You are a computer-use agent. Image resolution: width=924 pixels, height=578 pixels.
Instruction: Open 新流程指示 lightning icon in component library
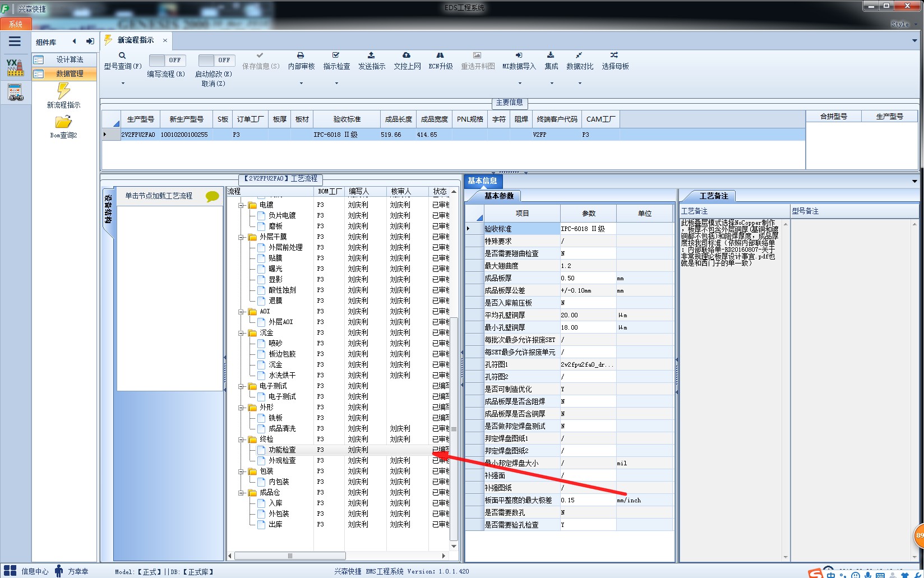coord(63,90)
